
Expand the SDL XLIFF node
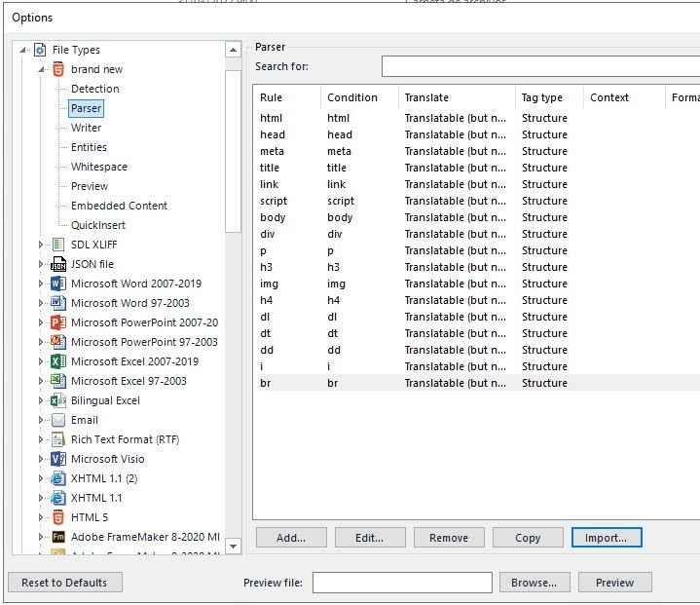41,245
